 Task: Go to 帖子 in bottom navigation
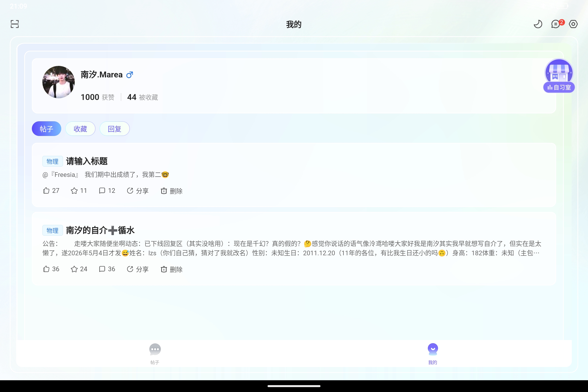tap(155, 354)
